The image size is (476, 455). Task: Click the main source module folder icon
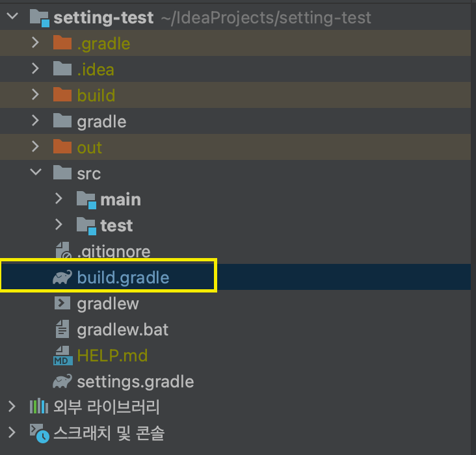tap(86, 200)
